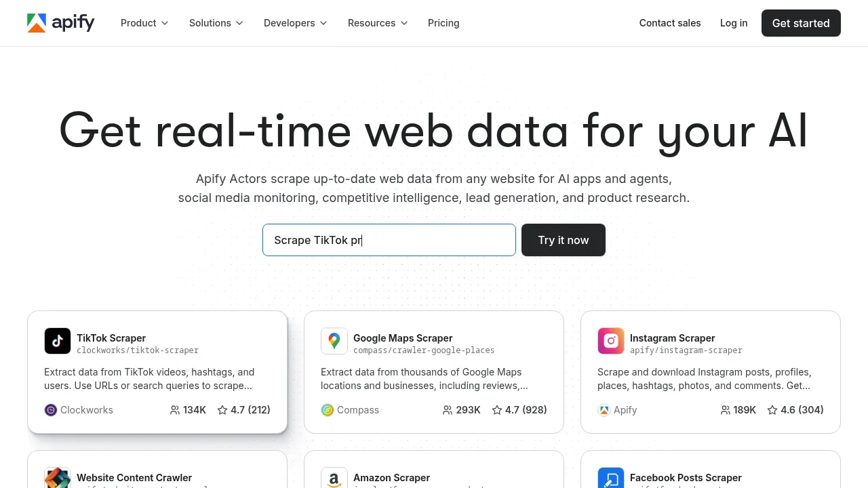Click the Amazon Scraper icon
The image size is (868, 488).
click(x=334, y=478)
